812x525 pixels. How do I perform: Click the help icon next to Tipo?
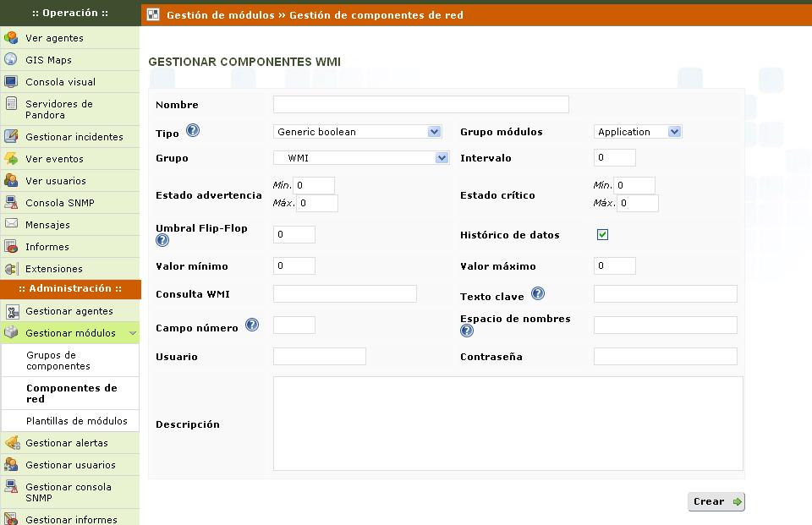(192, 131)
